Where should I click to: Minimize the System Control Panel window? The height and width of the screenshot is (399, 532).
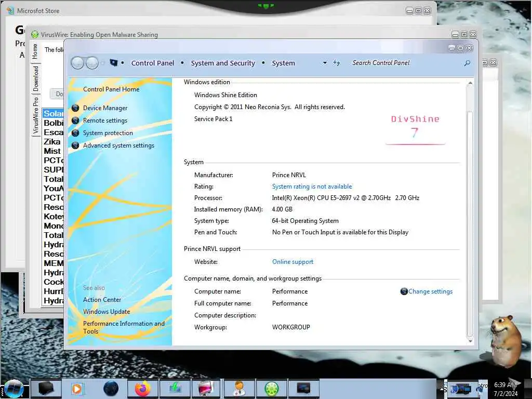point(451,48)
